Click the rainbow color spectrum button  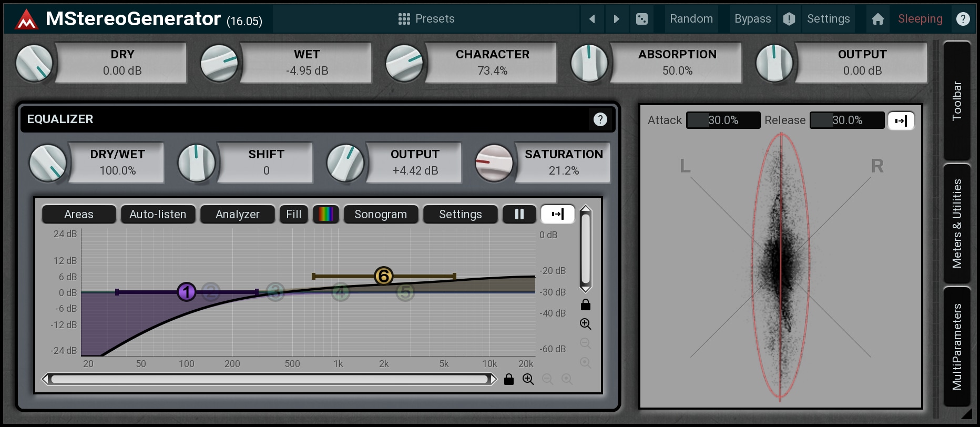pyautogui.click(x=326, y=215)
